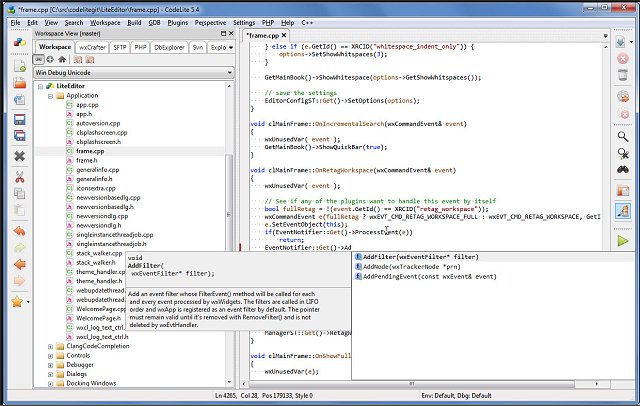Click the Cut scissors icon
This screenshot has width=640, height=406.
coord(19,177)
